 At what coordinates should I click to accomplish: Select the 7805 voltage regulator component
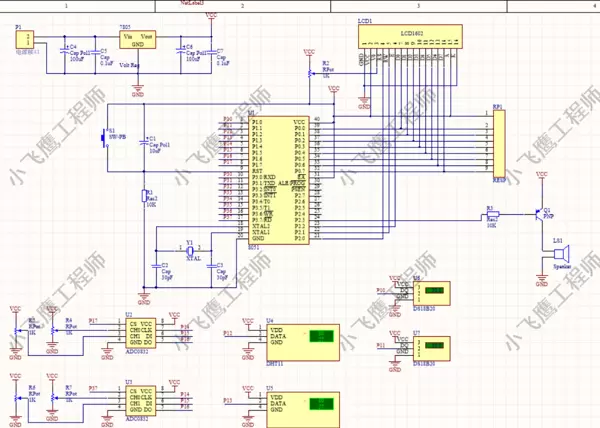pos(138,39)
